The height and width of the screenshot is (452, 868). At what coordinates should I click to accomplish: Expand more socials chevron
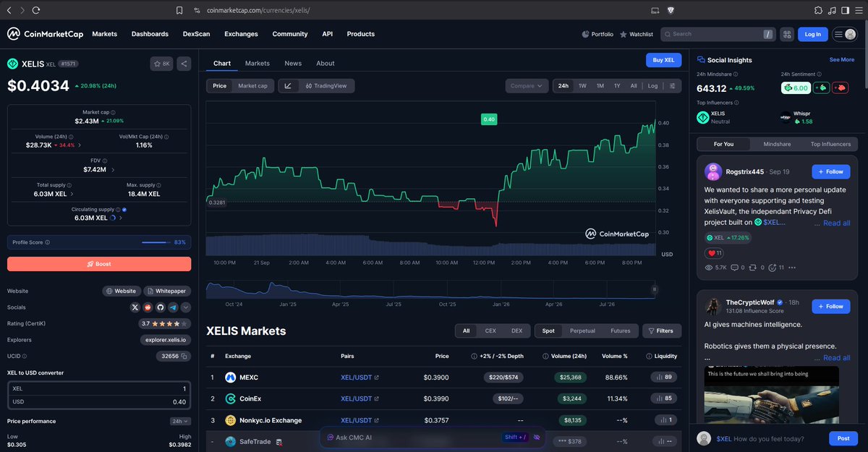tap(186, 307)
